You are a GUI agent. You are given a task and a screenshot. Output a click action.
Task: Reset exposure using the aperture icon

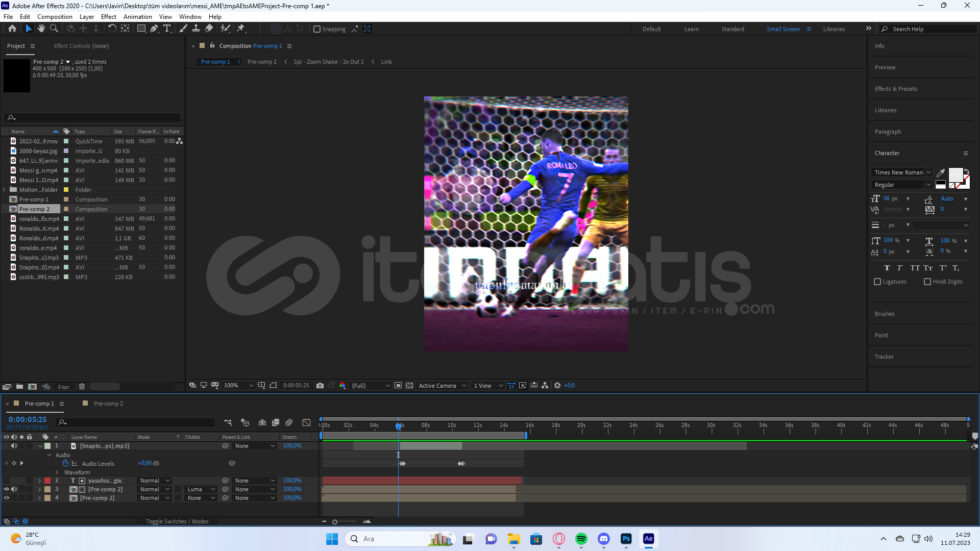pos(557,386)
